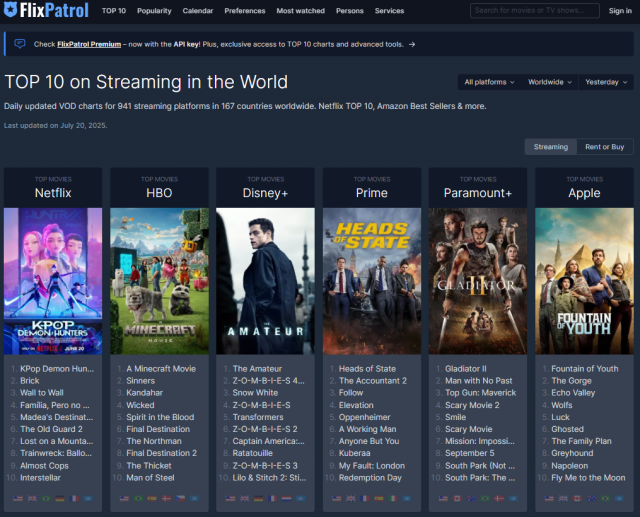Click the chat bubble icon in the Premium banner
The width and height of the screenshot is (640, 517).
(x=20, y=44)
